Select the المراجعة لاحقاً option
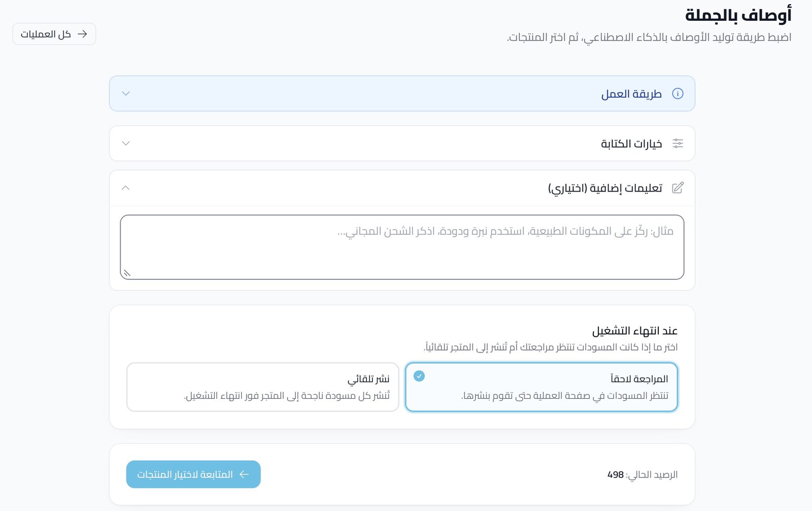 [x=542, y=387]
